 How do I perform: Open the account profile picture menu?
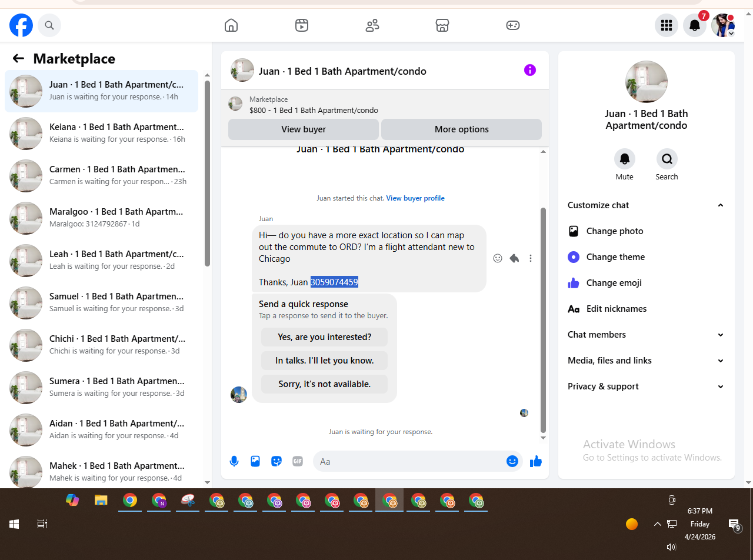point(723,25)
